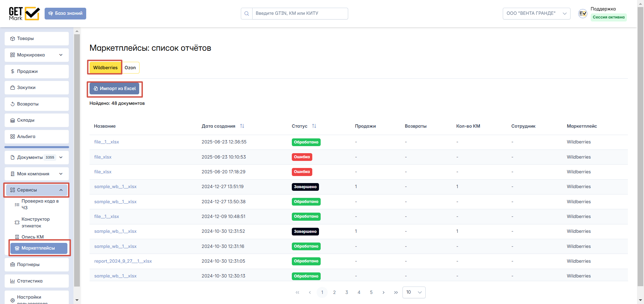
Task: Click the Возвраты return arrow icon
Action: tap(13, 104)
